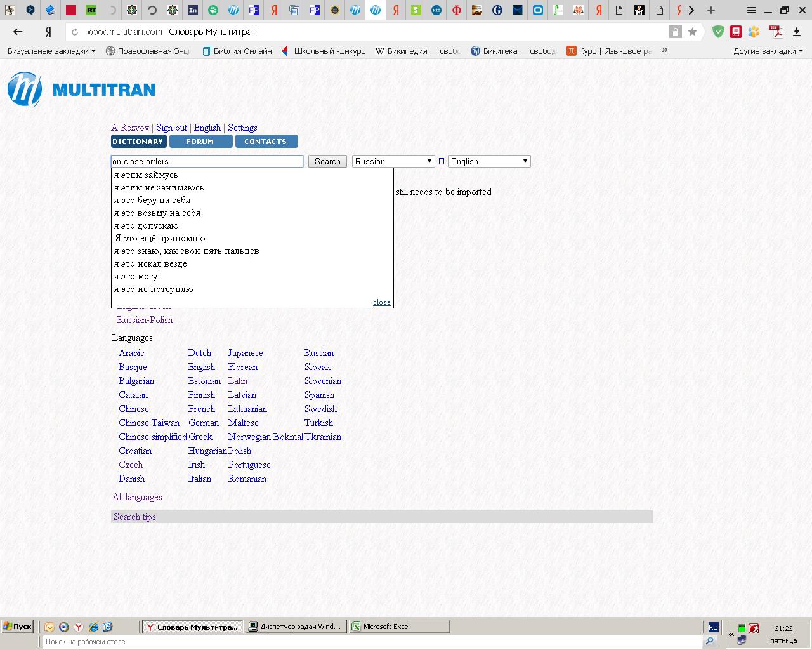This screenshot has width=812, height=650.
Task: Click the PDF extension icon
Action: pyautogui.click(x=776, y=32)
